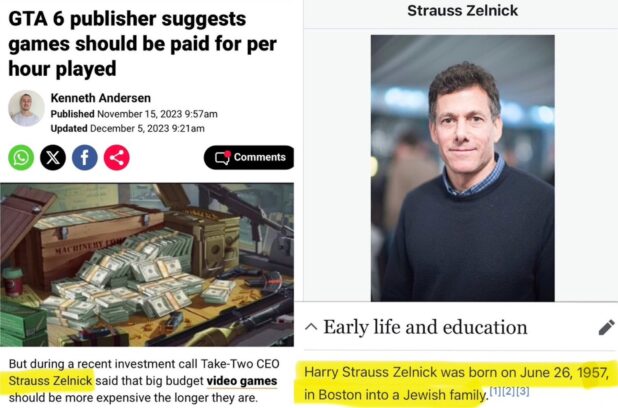Share the article via WhatsApp icon

[x=21, y=157]
